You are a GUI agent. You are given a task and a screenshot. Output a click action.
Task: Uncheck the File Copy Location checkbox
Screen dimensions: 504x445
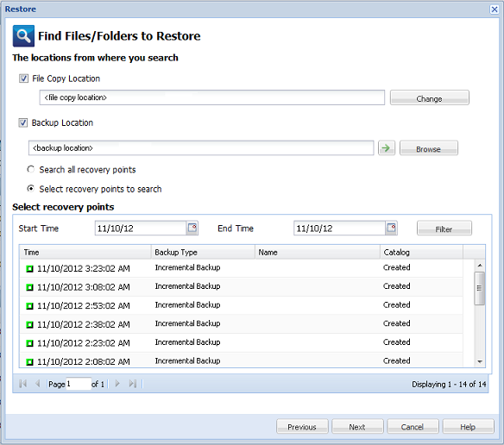click(23, 78)
